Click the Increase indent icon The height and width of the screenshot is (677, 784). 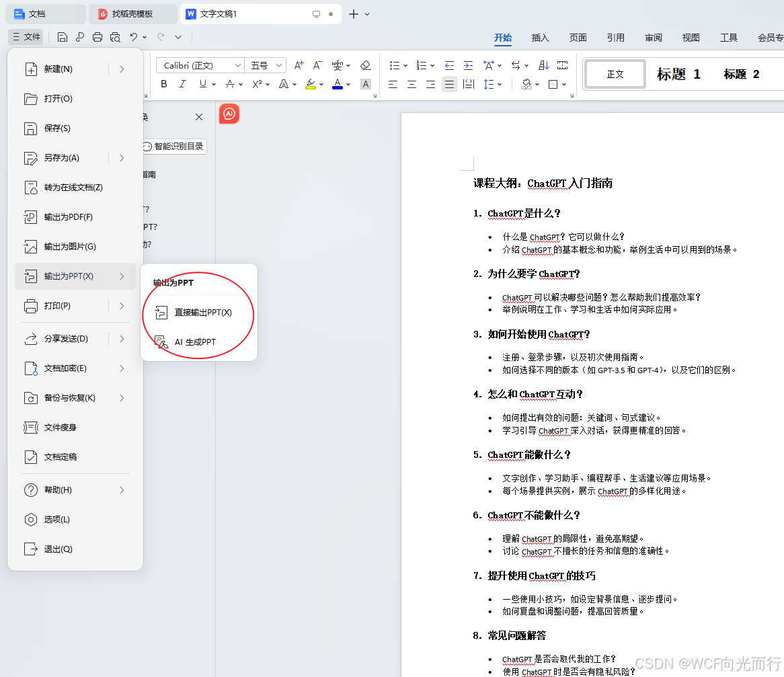click(x=468, y=65)
